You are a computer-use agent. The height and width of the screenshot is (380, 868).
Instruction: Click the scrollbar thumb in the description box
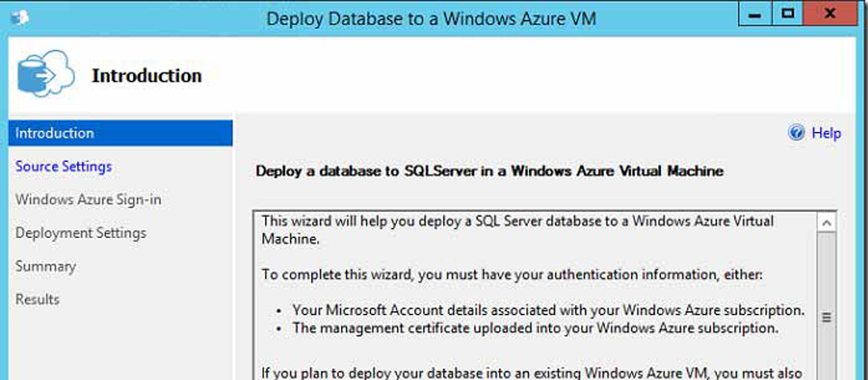(826, 317)
